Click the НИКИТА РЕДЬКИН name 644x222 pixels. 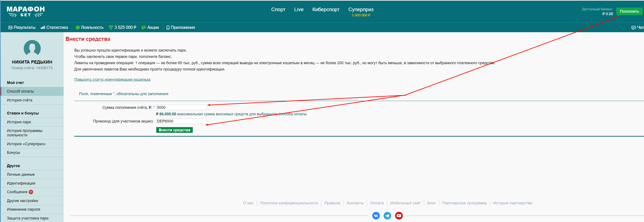32,62
